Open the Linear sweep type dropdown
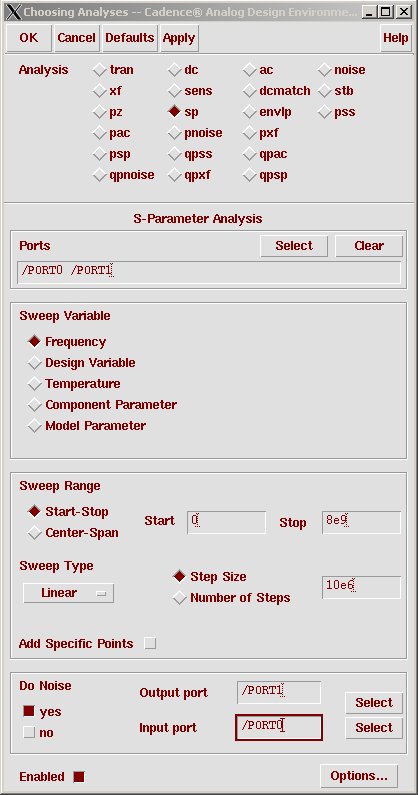 tap(68, 593)
